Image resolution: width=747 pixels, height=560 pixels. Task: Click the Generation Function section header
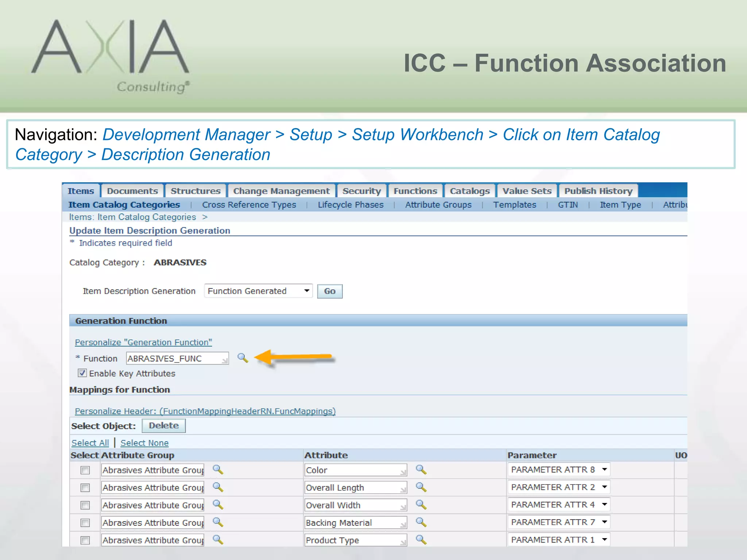pyautogui.click(x=378, y=321)
